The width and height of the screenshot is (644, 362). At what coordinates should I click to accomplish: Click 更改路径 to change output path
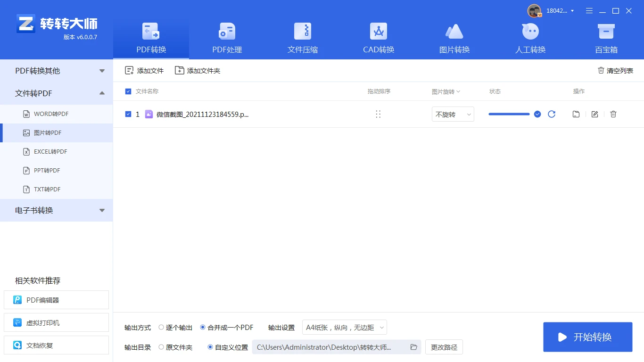(x=443, y=347)
